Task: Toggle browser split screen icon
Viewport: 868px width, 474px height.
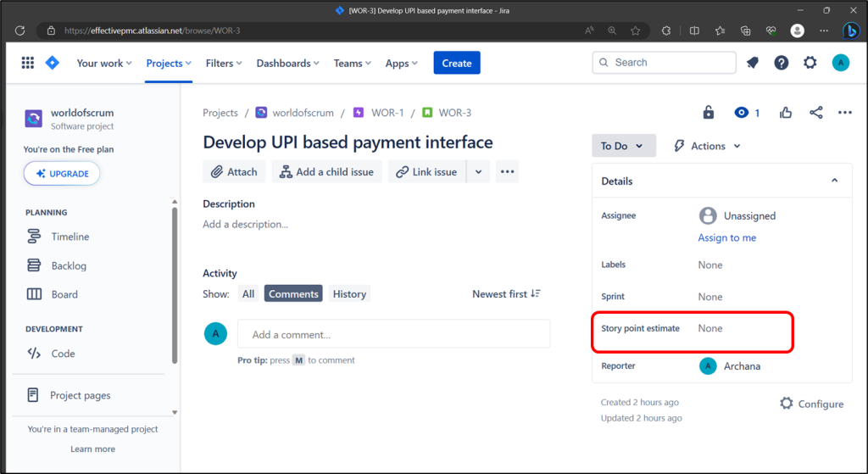Action: click(694, 31)
